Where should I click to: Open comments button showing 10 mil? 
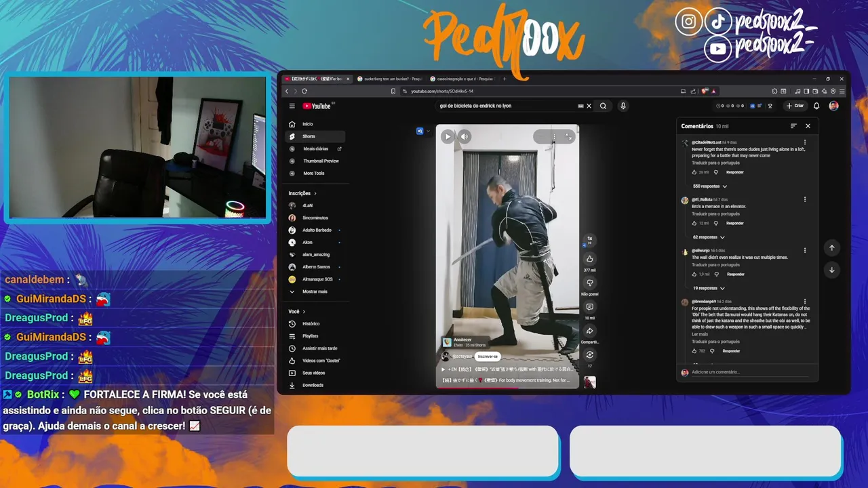(589, 307)
